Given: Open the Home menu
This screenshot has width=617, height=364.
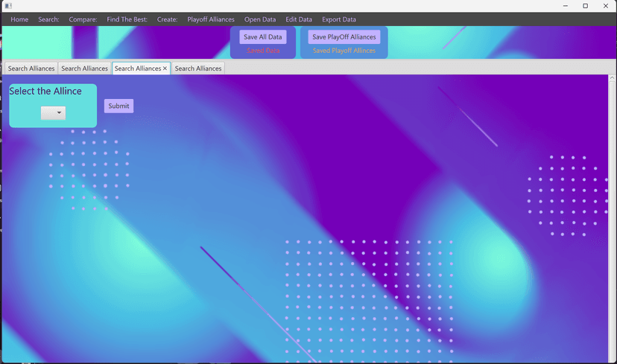Looking at the screenshot, I should 19,19.
